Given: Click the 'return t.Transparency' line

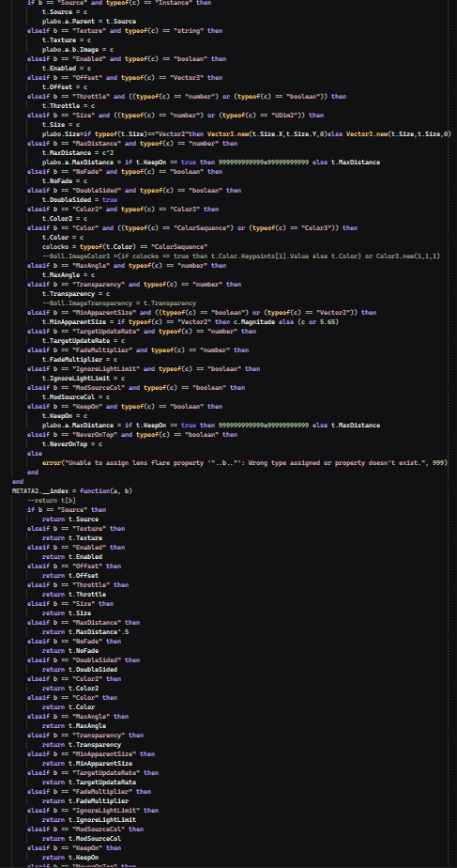Looking at the screenshot, I should 82,745.
